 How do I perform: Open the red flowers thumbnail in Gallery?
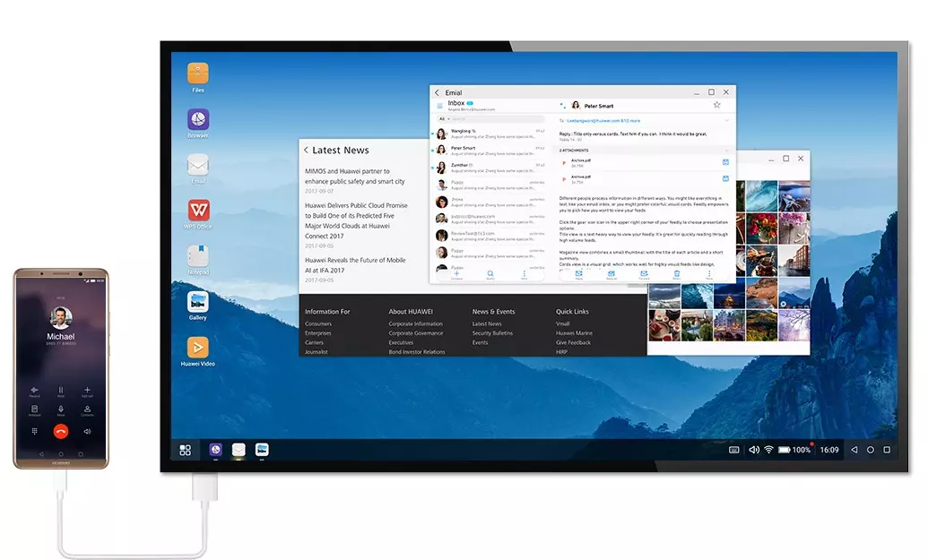coord(762,228)
